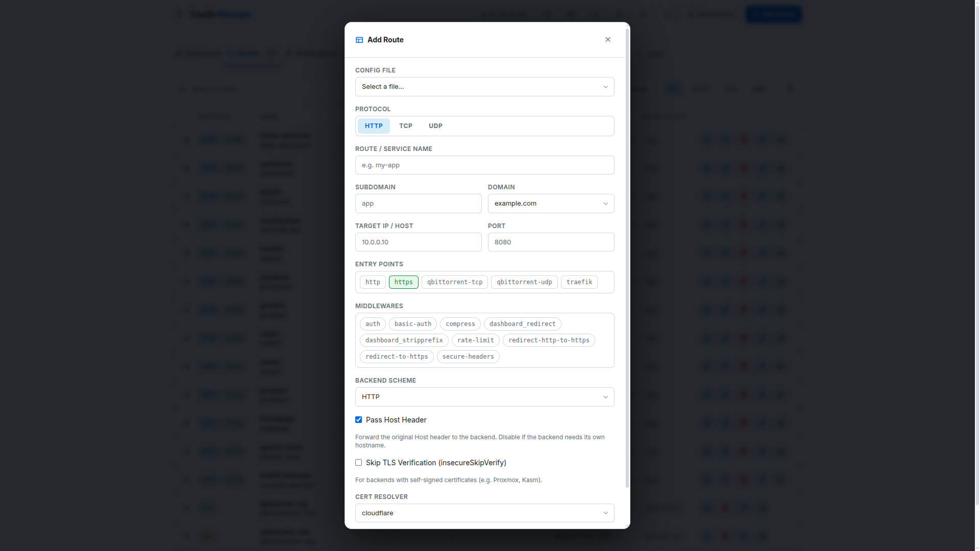Image resolution: width=980 pixels, height=551 pixels.
Task: Toggle the basic-auth middleware
Action: [412, 324]
